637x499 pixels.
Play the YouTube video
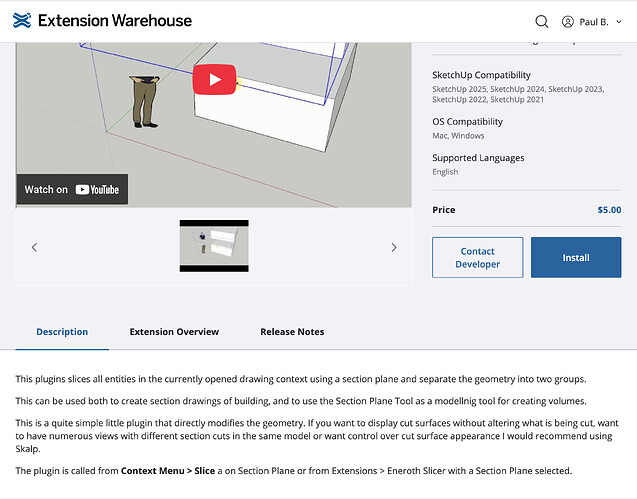click(x=214, y=80)
